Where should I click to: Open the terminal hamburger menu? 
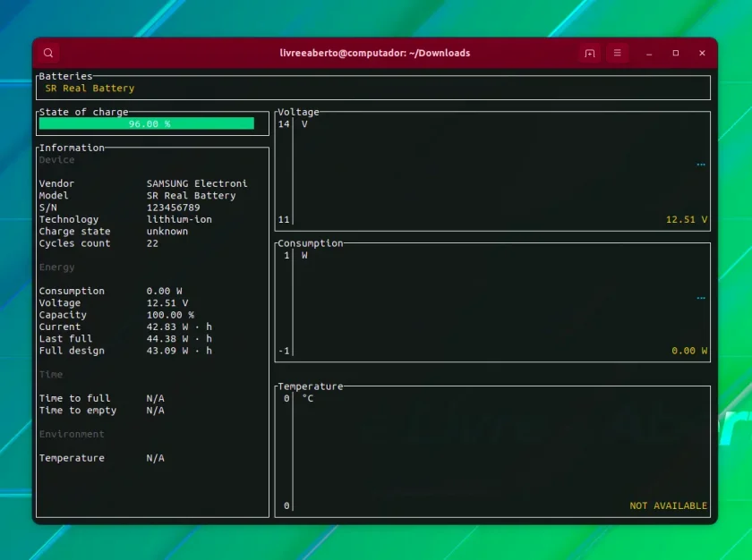coord(617,53)
